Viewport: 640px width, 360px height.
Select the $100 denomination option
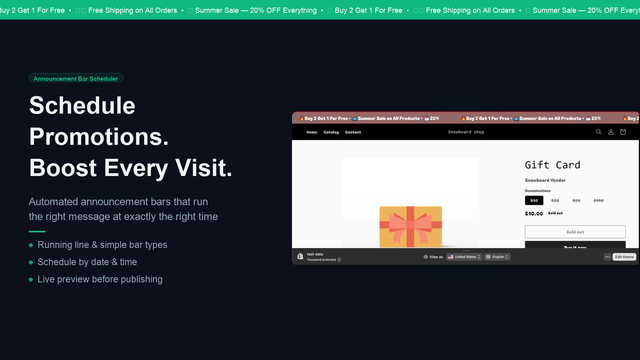598,200
